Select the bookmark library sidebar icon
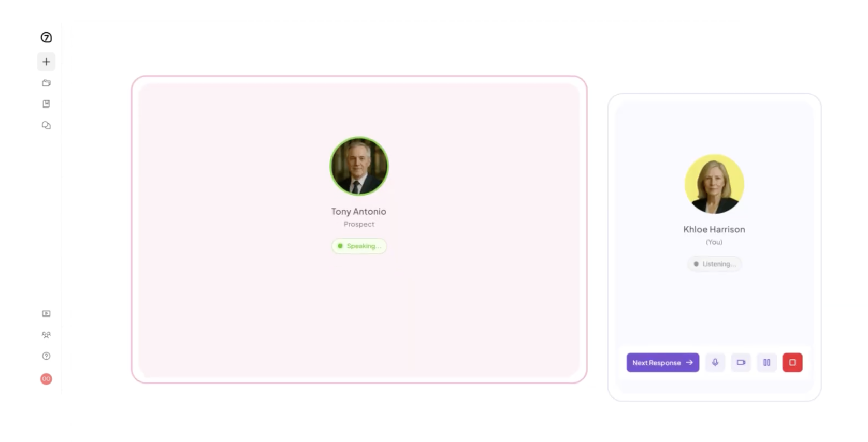 click(x=46, y=104)
